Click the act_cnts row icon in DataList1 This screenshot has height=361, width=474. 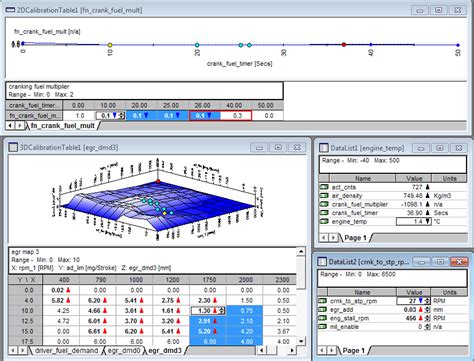pyautogui.click(x=324, y=187)
